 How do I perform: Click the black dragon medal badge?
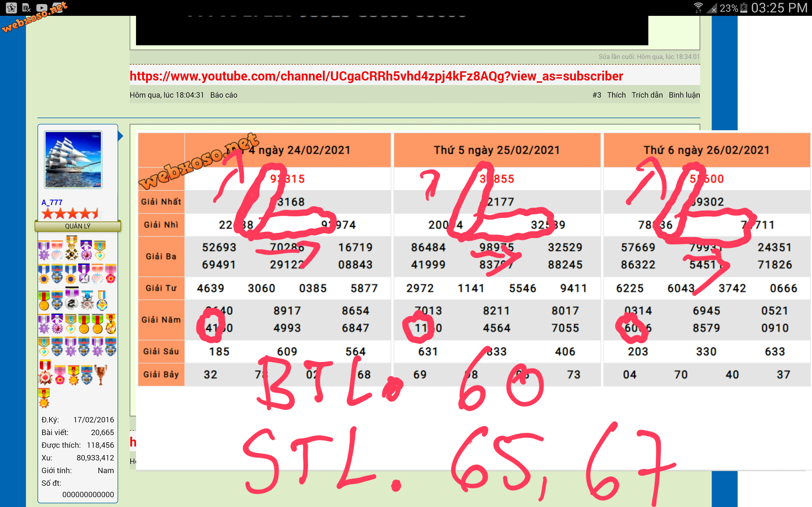point(71,299)
